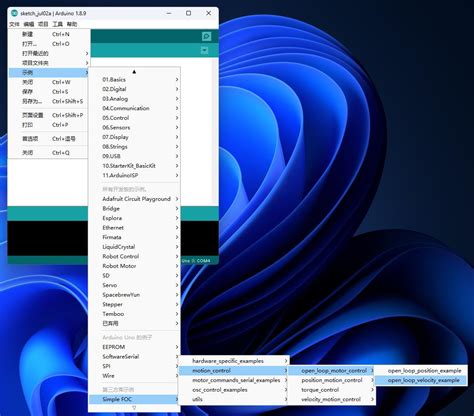This screenshot has width=474, height=416.
Task: Open Adafruit Circuit Playground examples
Action: (x=134, y=199)
